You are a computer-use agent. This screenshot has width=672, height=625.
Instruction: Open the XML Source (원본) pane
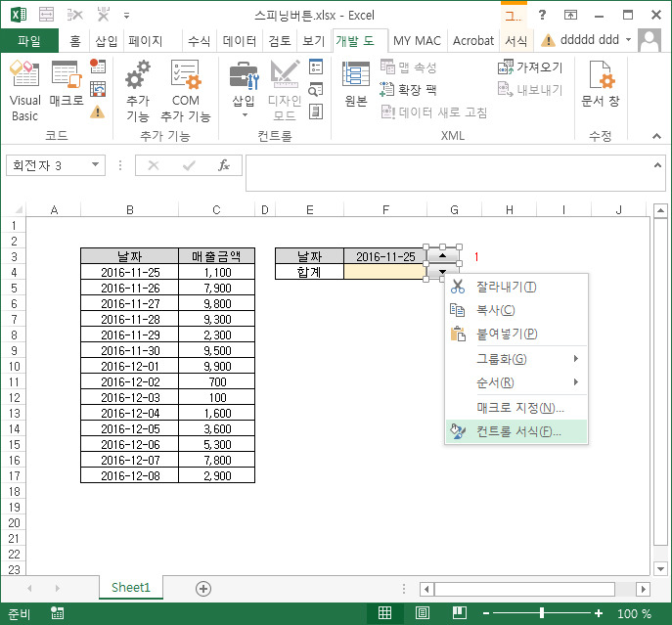click(x=356, y=84)
